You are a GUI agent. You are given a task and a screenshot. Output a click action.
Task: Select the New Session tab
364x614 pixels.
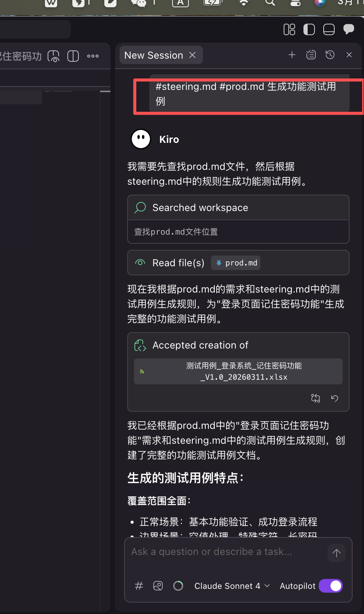coord(154,55)
